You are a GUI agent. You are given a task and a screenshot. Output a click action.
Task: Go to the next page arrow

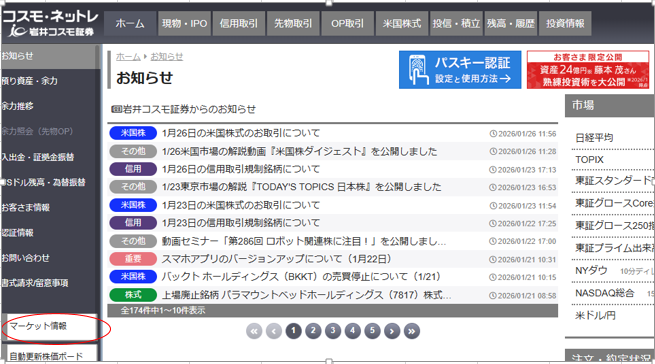tap(392, 331)
